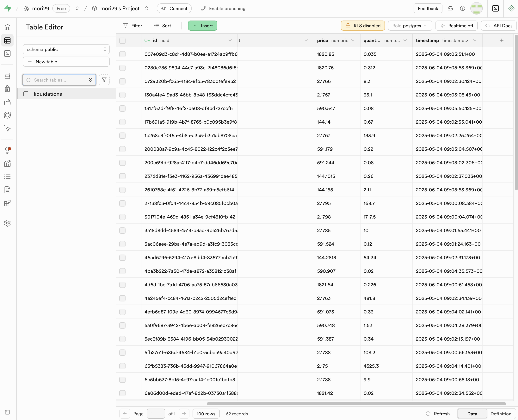Screen dimensions: 518x420
Task: Expand the price column header menu
Action: [x=353, y=40]
